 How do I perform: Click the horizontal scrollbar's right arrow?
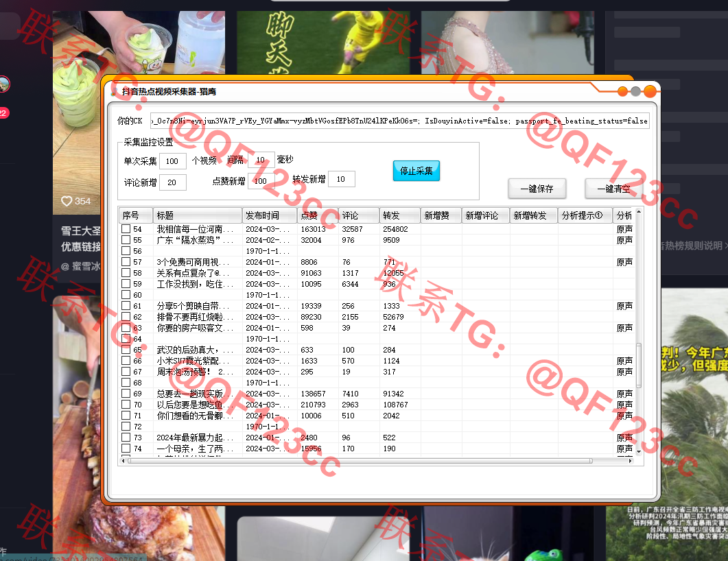(630, 461)
